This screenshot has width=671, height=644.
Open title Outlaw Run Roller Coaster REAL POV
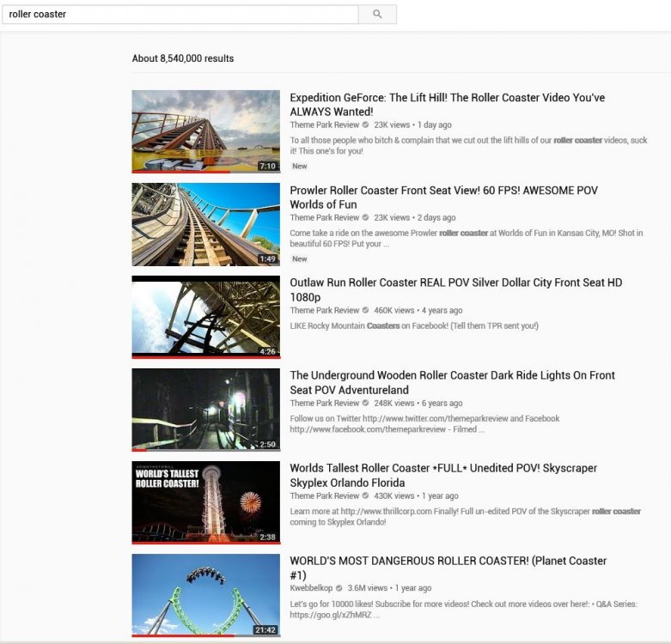click(x=455, y=289)
